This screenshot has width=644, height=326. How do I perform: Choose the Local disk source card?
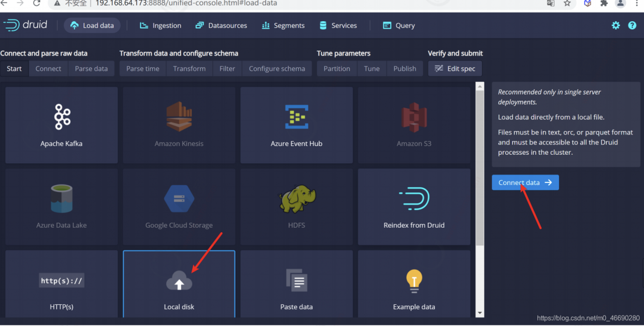[179, 284]
